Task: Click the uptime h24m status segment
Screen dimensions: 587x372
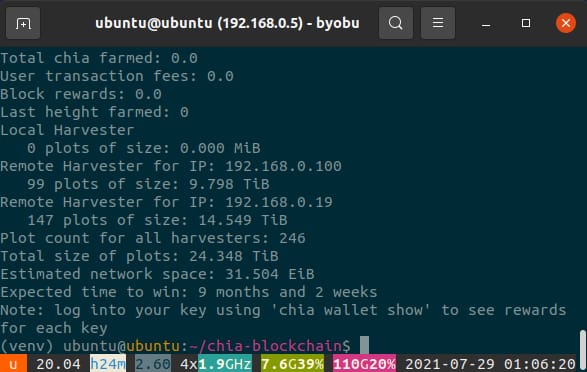Action: coord(108,364)
